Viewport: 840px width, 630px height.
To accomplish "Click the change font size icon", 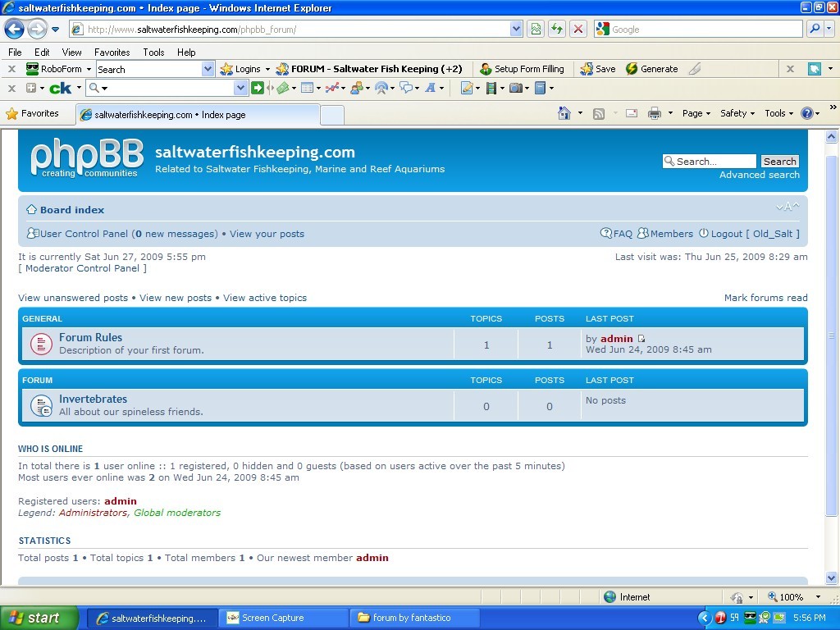I will tap(787, 208).
